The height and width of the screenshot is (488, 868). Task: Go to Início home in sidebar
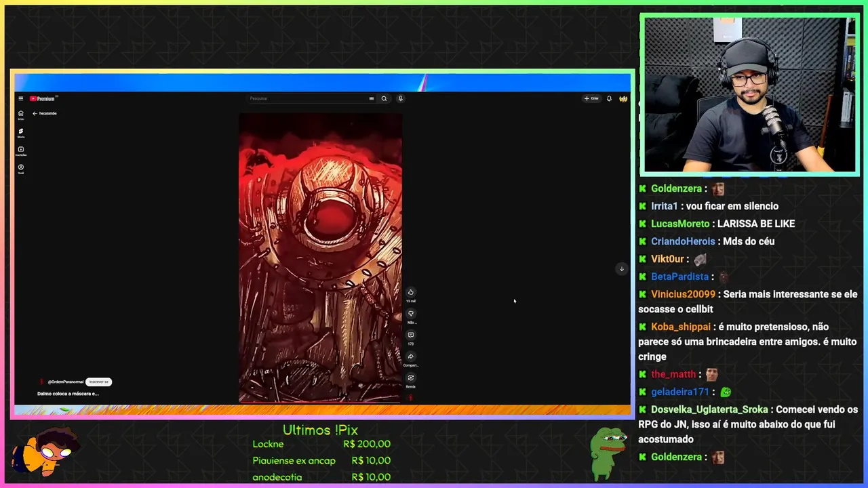pos(20,115)
